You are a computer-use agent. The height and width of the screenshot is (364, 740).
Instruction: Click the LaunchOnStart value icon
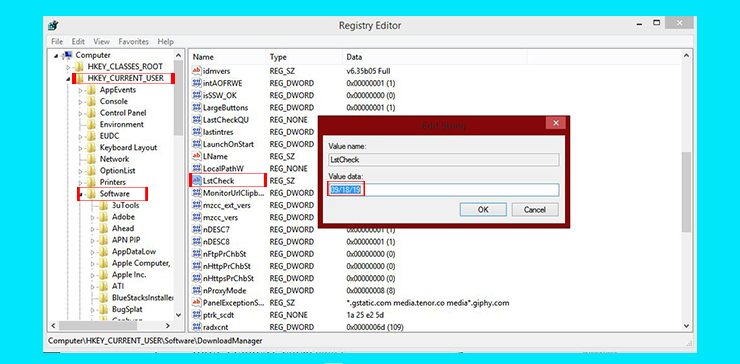point(197,144)
